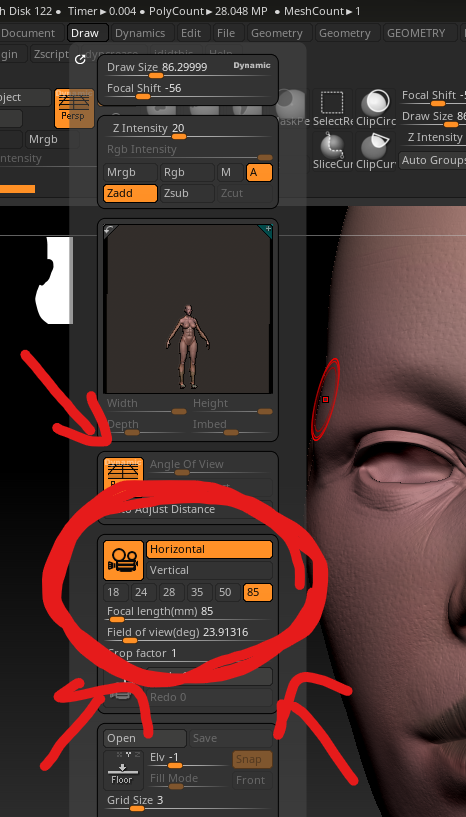Screen dimensions: 466x817
Task: Switch camera to Vertical mode
Action: tap(210, 570)
